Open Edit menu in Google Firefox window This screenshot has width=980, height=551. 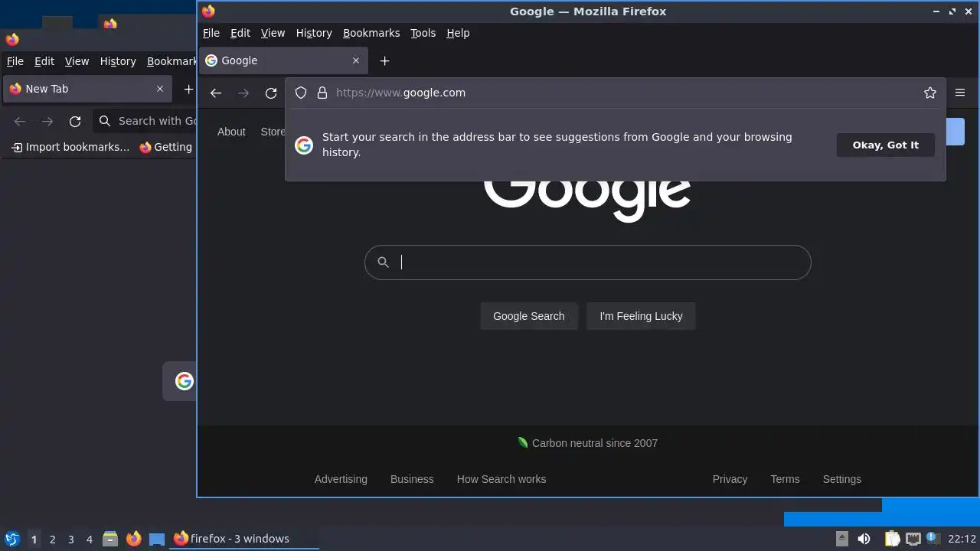[240, 33]
